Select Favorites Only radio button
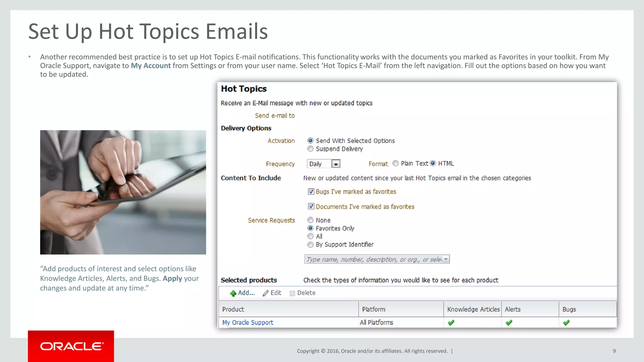Screen dimensions: 644x362 pos(310,228)
